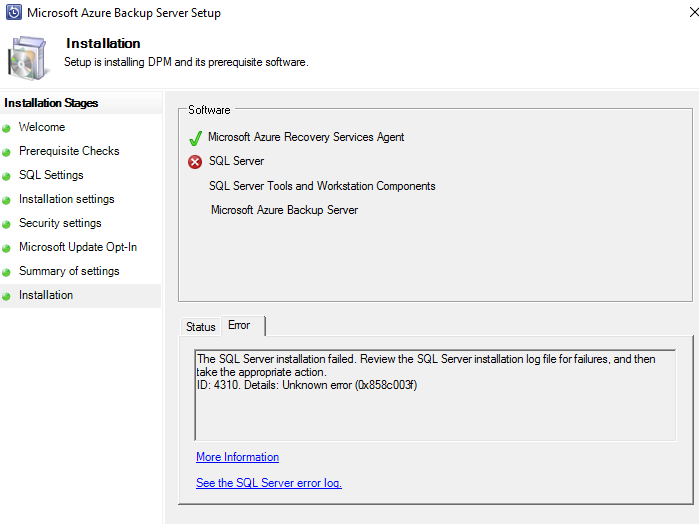
Task: Click 'ID: 4310. Details: Unknown error' line
Action: click(307, 385)
